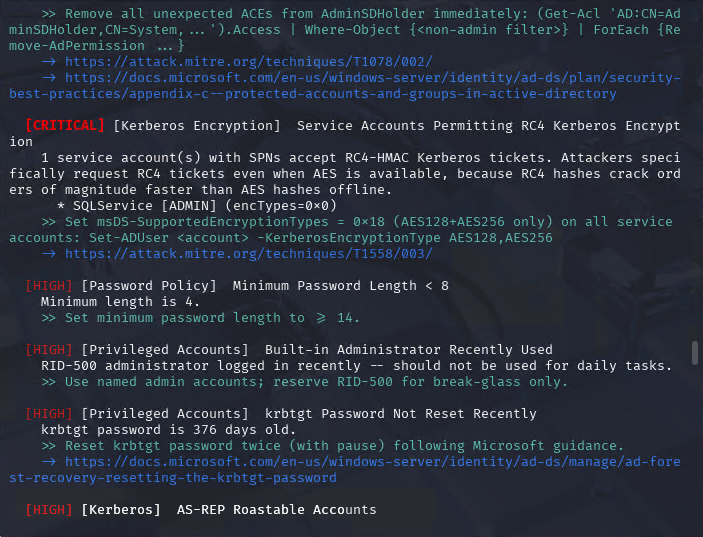
Task: Click the HIGH tag for Built-in Administrator finding
Action: [x=49, y=350]
